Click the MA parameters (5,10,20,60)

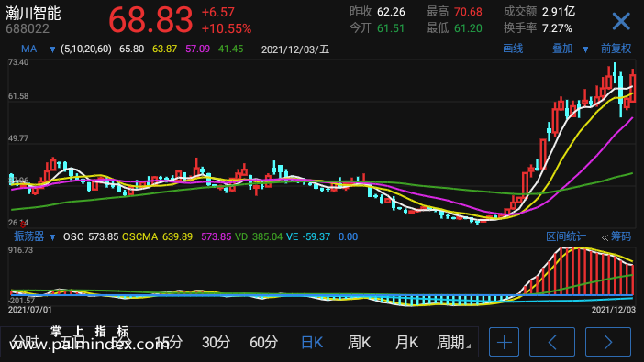86,49
